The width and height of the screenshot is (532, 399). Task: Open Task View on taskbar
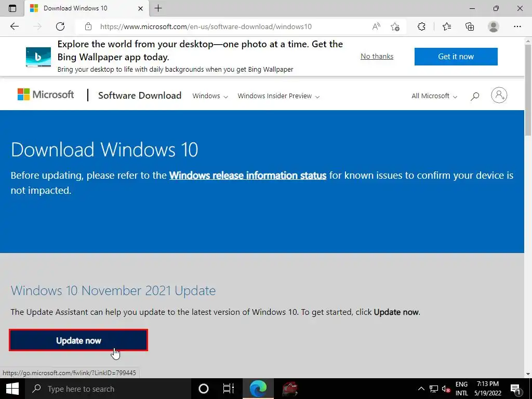[229, 389]
